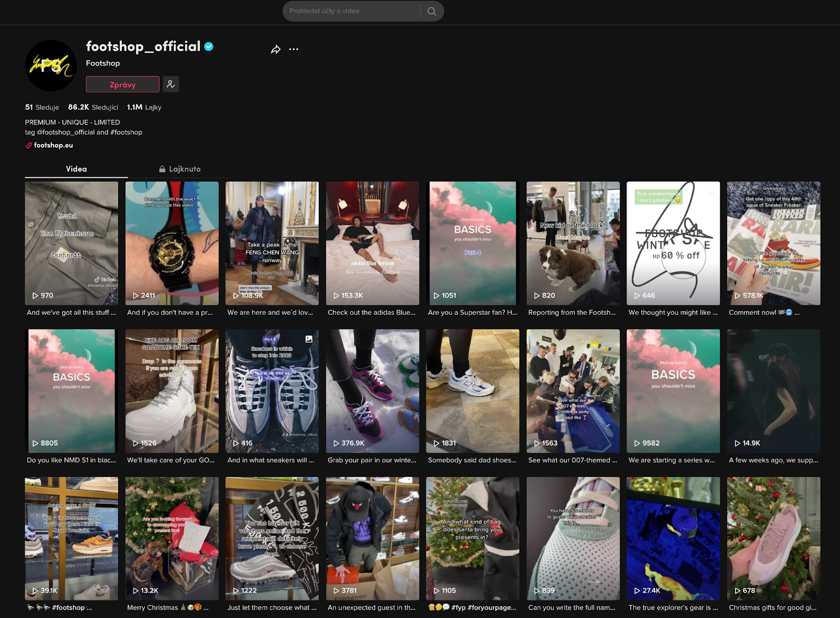Switch to the locked Lajknuto tab
The image size is (840, 618).
[x=180, y=169]
